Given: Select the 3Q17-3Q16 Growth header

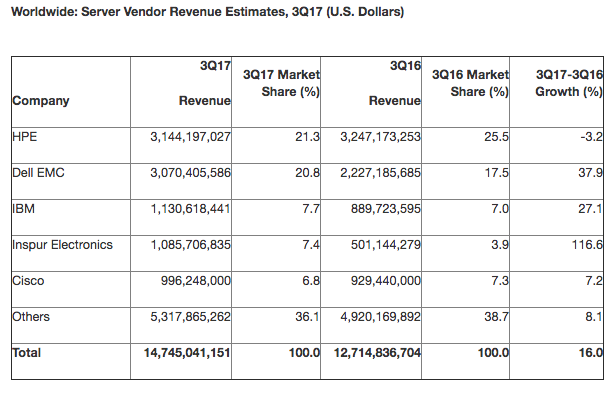Looking at the screenshot, I should [x=569, y=83].
